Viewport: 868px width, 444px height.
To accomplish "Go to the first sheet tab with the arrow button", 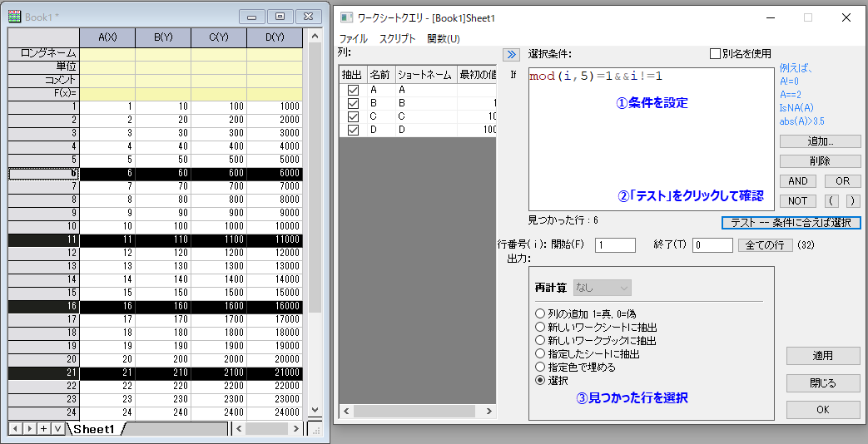I will 16,428.
